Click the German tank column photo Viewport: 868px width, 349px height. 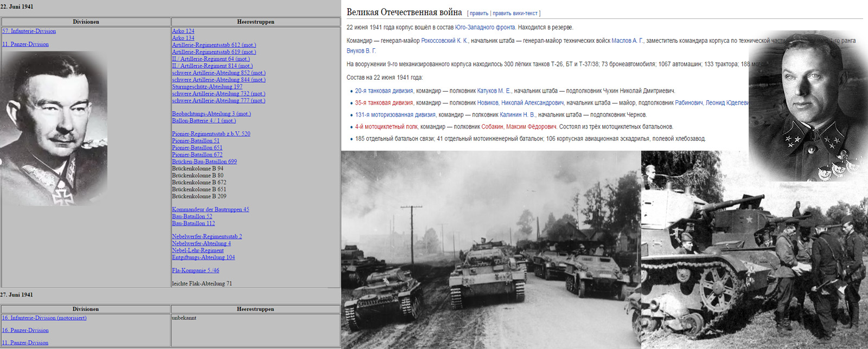coord(491,250)
